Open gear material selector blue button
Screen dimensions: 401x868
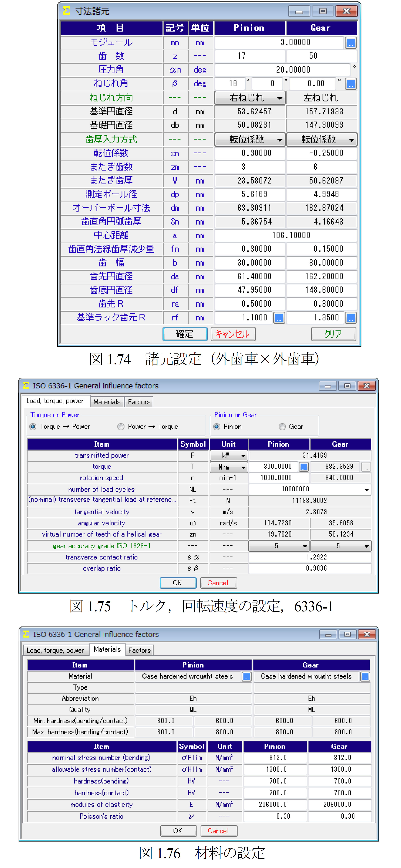(365, 677)
